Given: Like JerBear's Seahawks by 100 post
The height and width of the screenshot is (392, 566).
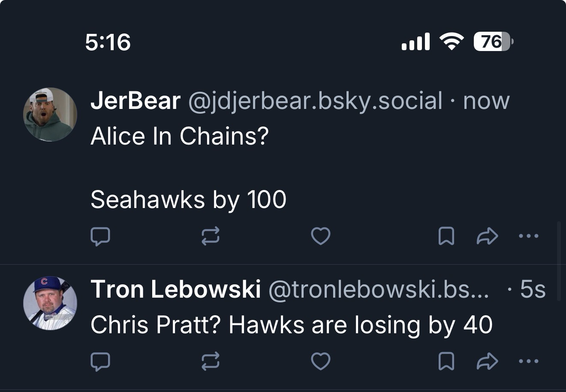Looking at the screenshot, I should [x=321, y=236].
